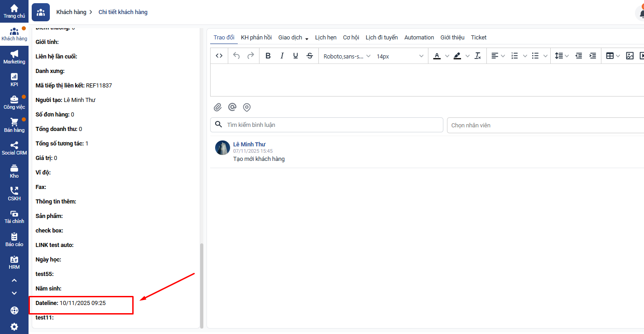Open source code view in editor
644x334 pixels.
click(219, 56)
